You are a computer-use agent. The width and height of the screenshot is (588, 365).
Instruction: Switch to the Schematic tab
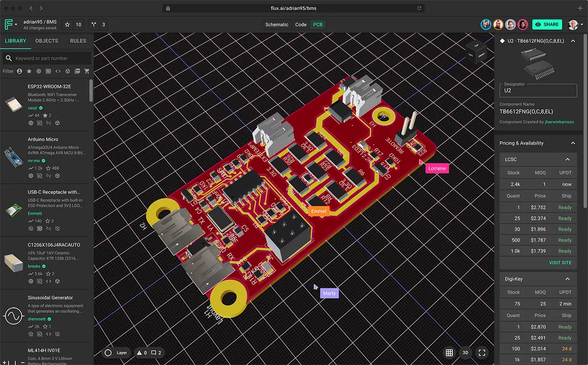(x=276, y=24)
